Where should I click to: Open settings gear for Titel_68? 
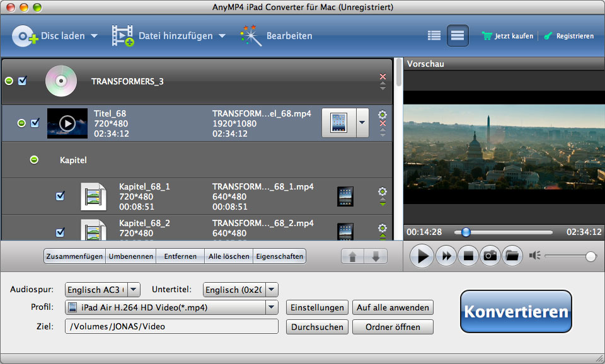(383, 115)
